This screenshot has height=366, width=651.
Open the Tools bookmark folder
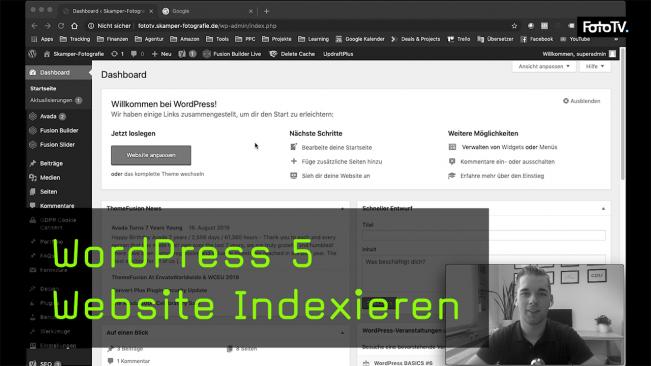(218, 39)
